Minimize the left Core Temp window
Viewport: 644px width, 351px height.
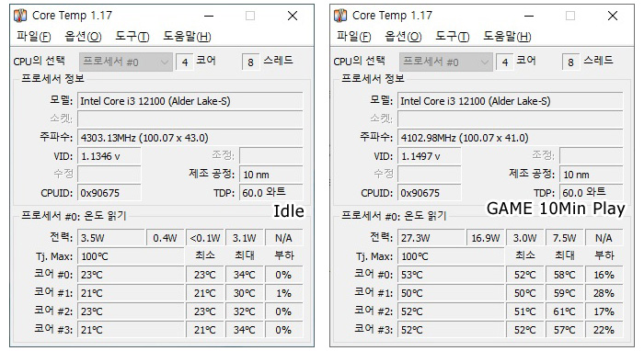[209, 16]
